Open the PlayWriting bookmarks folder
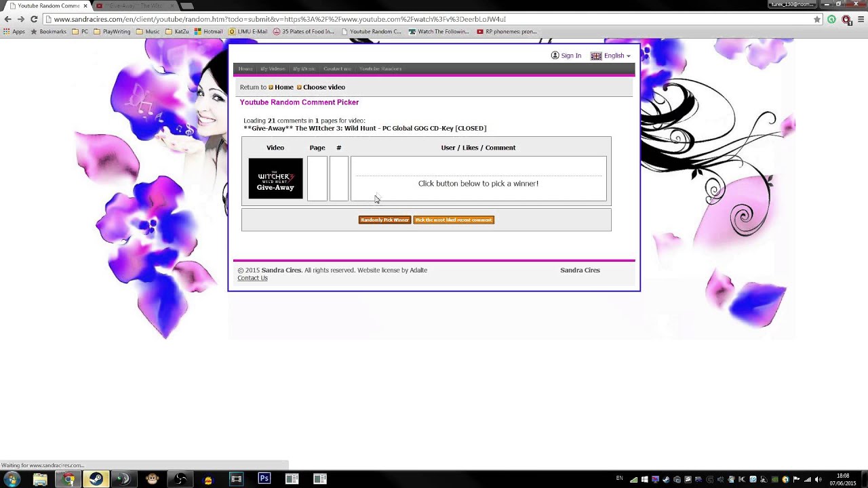The width and height of the screenshot is (868, 488). pyautogui.click(x=112, y=31)
